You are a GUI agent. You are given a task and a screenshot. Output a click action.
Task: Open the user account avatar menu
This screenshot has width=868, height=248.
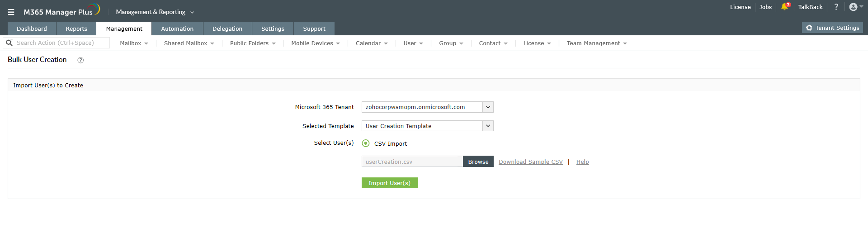point(855,7)
